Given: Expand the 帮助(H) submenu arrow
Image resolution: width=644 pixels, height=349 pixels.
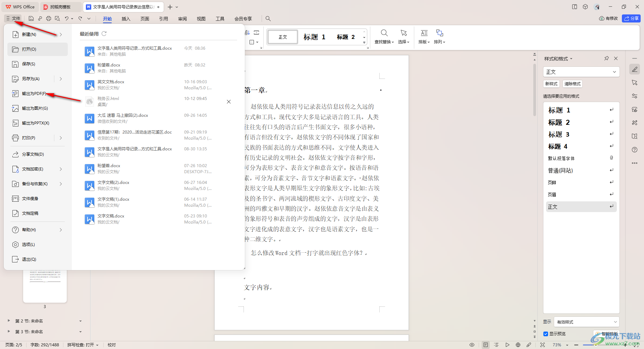Looking at the screenshot, I should (x=61, y=230).
